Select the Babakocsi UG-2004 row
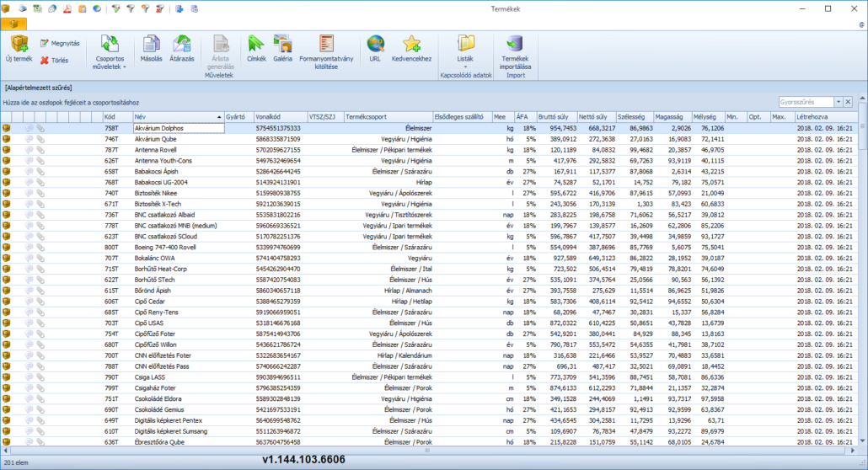Viewport: 868px width, 470px height. (430, 182)
